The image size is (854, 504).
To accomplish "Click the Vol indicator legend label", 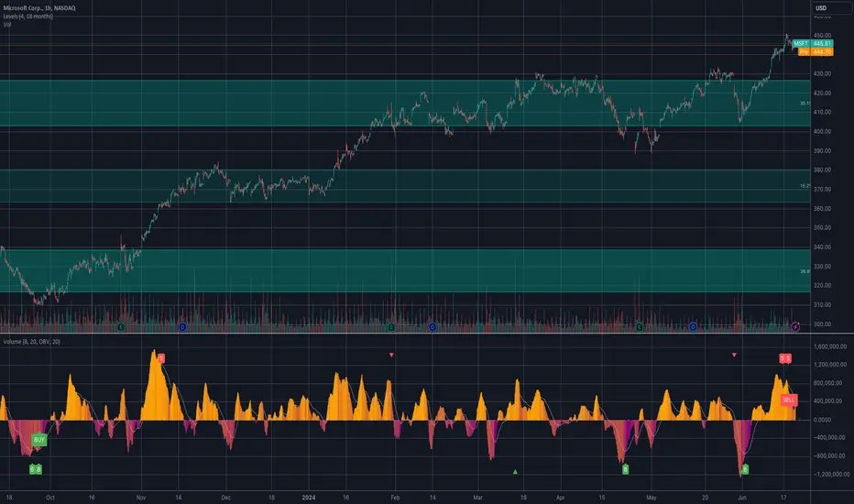I will (x=7, y=25).
